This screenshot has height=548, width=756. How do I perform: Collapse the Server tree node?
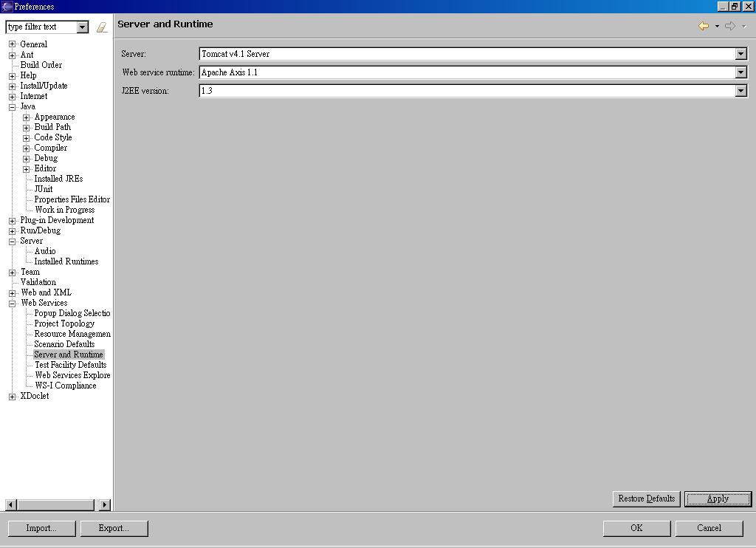[x=12, y=242]
